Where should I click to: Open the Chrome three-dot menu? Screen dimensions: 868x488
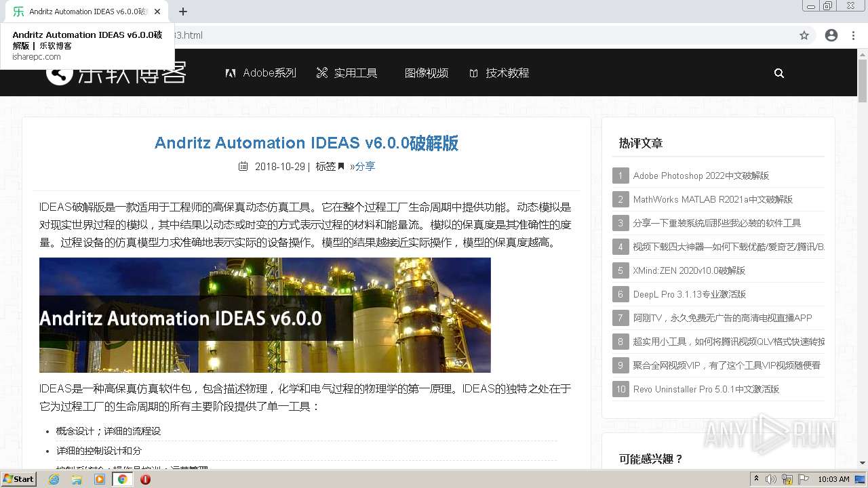click(853, 35)
